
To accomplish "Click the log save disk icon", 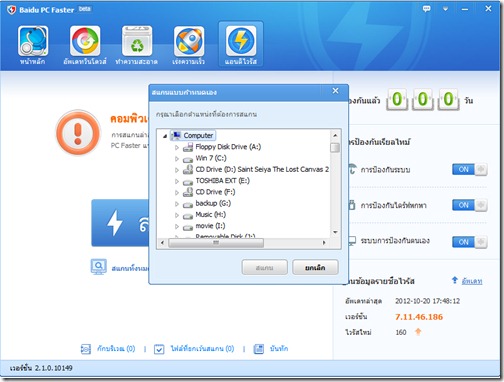I will coord(259,349).
